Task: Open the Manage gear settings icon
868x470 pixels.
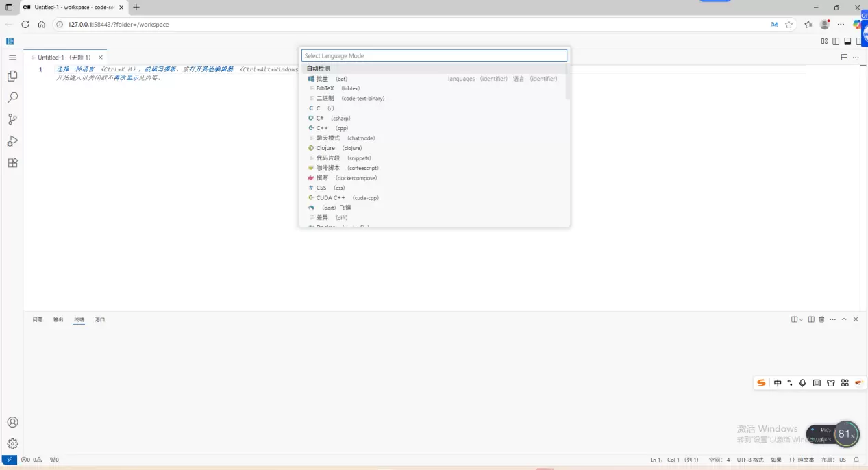Action: pos(12,444)
